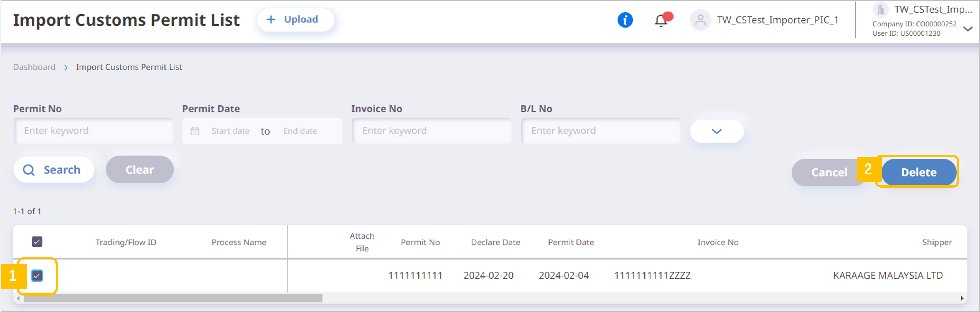Click the user avatar icon
Screen dimensions: 980x312
700,20
